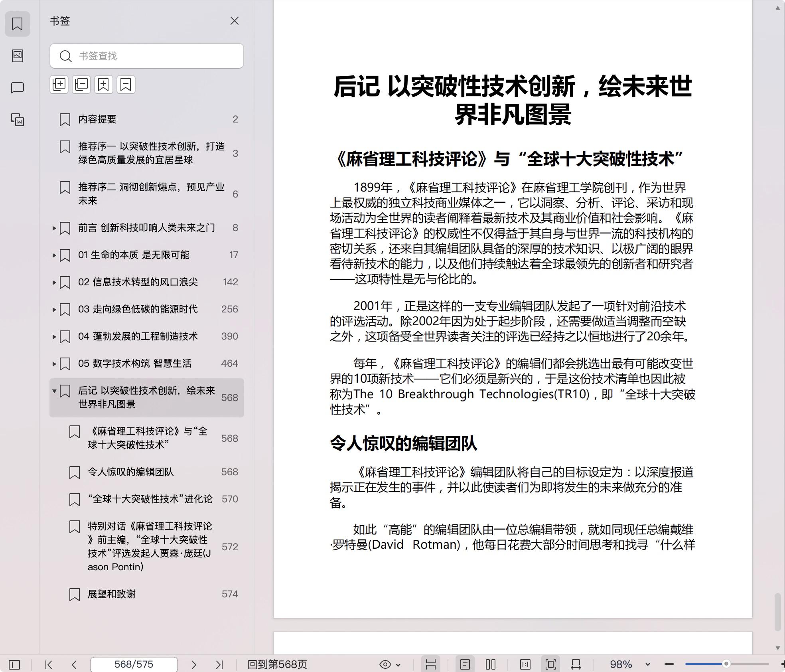Toggle navigation pane button in status bar
Viewport: 785px width, 672px height.
[x=14, y=664]
